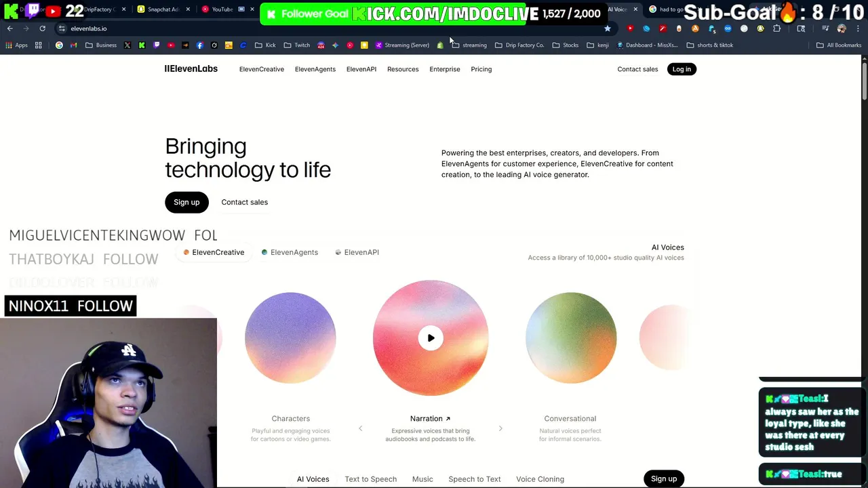
Task: Open the Facebook bookmark icon
Action: tap(199, 45)
